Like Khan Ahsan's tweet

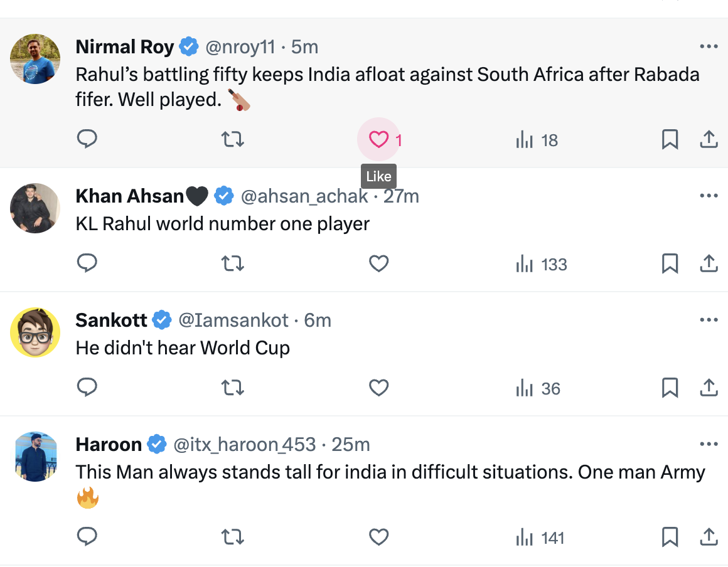pos(378,263)
